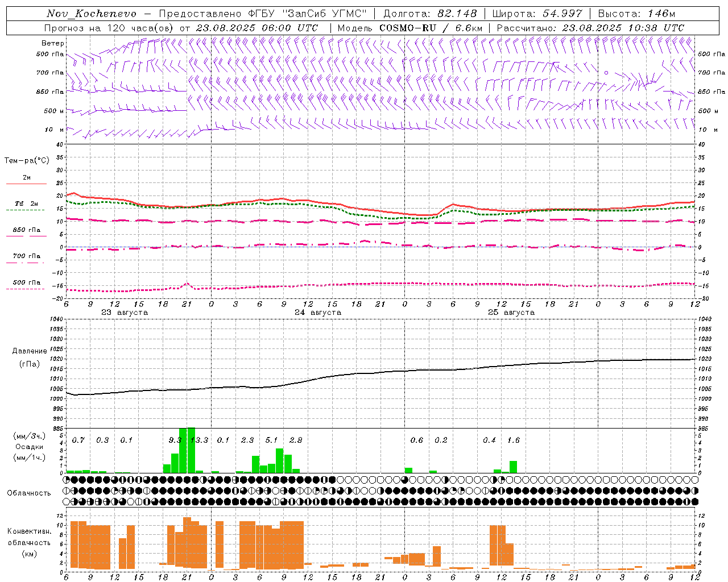The image size is (728, 582).
Task: Click the precipitation total 0.7
Action: tap(78, 440)
